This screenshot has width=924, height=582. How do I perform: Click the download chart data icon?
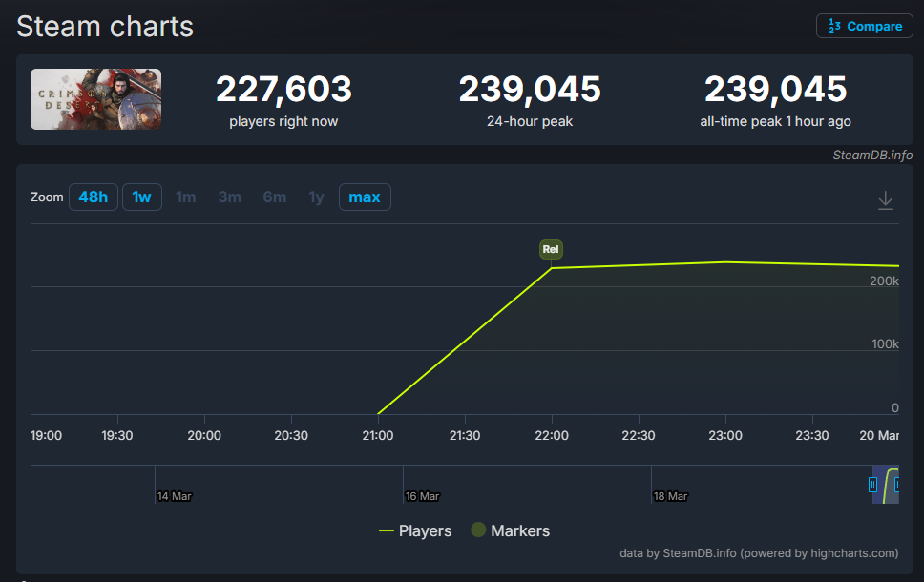click(x=885, y=200)
